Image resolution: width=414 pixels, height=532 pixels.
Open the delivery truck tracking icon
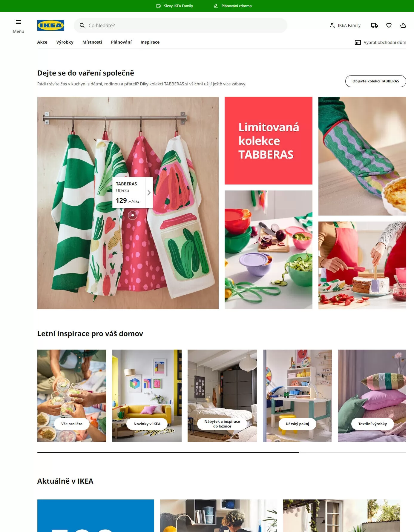(374, 25)
